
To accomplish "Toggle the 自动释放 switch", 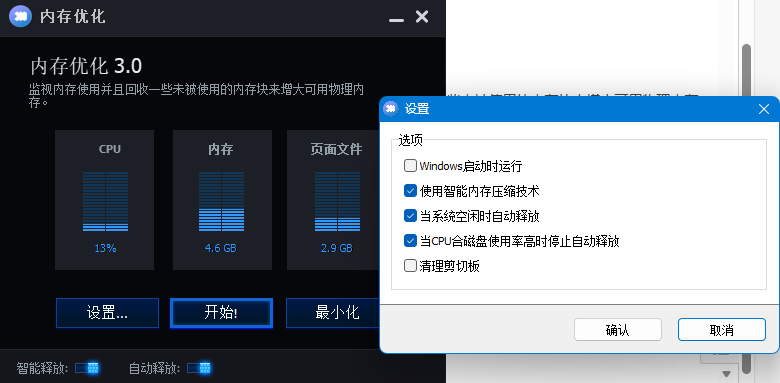I will (x=199, y=368).
